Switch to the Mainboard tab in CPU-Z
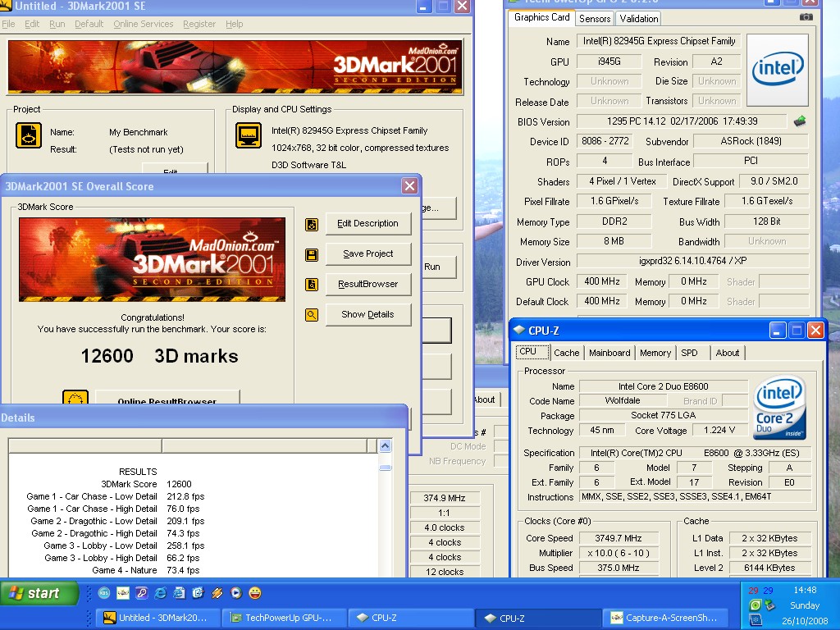Viewport: 840px width, 630px height. (x=609, y=353)
